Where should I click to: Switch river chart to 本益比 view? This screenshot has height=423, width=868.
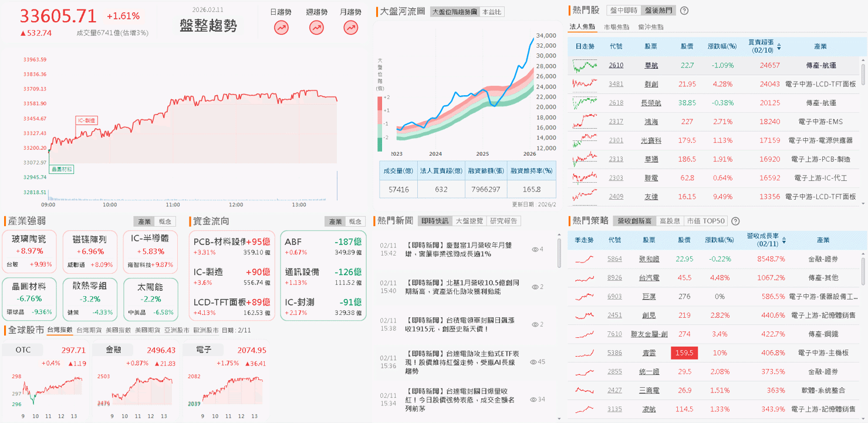(x=491, y=12)
